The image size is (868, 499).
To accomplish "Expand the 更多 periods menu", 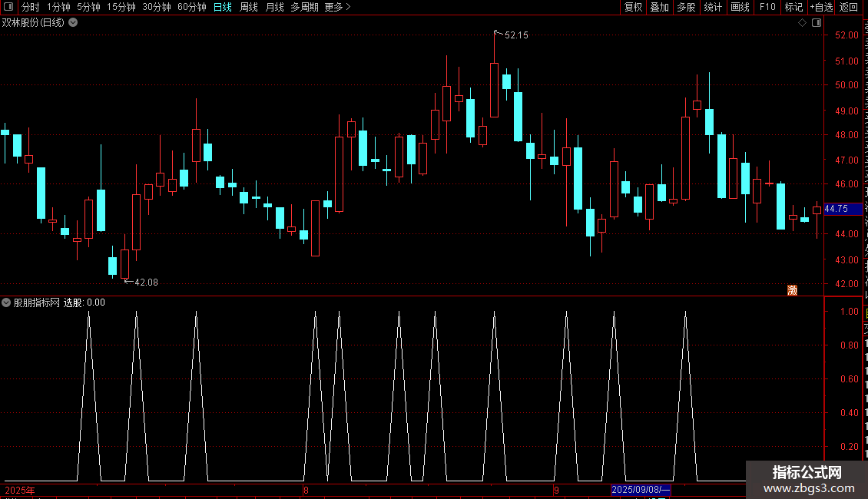I will tap(337, 7).
